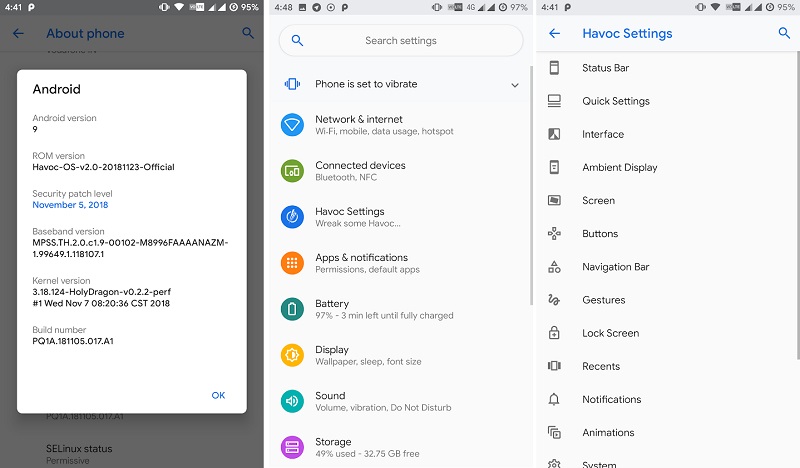Image resolution: width=800 pixels, height=468 pixels.
Task: Tap search icon in Havoc Settings header
Action: [x=784, y=33]
